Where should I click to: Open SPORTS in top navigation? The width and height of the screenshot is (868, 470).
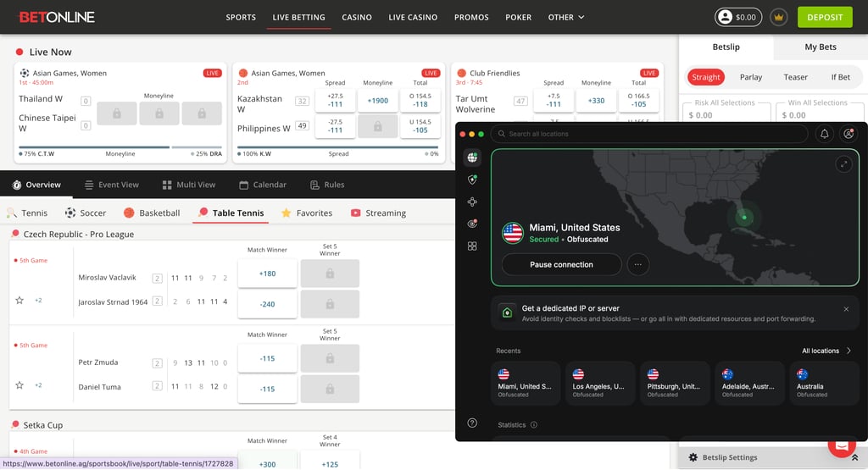click(241, 17)
